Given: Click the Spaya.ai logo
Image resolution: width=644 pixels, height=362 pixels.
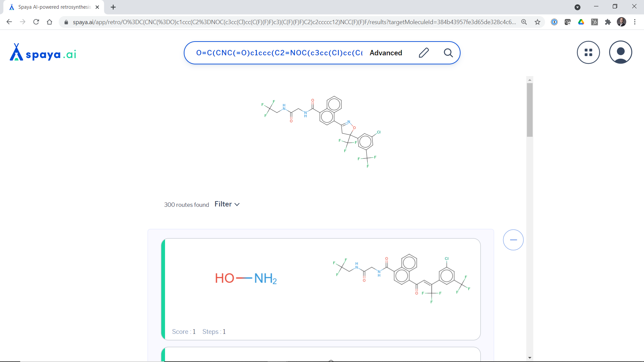Looking at the screenshot, I should [43, 53].
